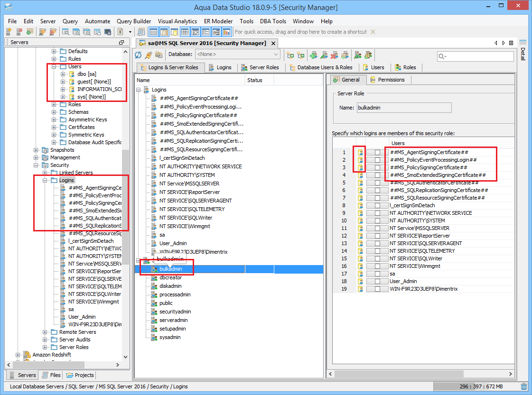Image resolution: width=532 pixels, height=395 pixels.
Task: Click the tab list icon beside tab arrows
Action: (511, 43)
